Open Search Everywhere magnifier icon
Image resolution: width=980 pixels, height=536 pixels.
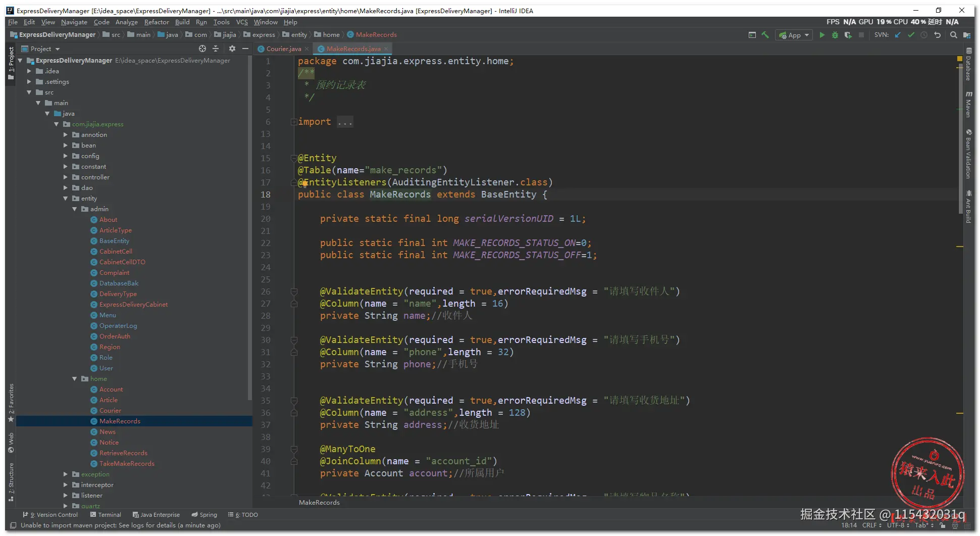point(953,35)
